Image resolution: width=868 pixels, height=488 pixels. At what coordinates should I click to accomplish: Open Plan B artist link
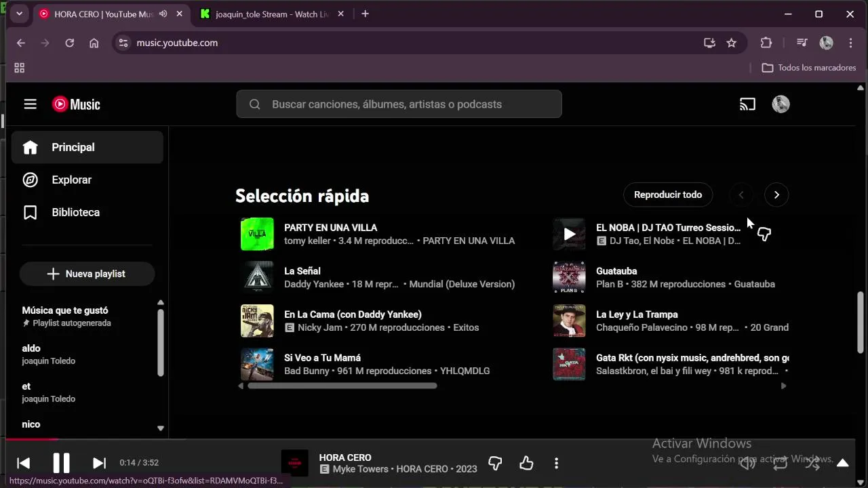point(610,284)
